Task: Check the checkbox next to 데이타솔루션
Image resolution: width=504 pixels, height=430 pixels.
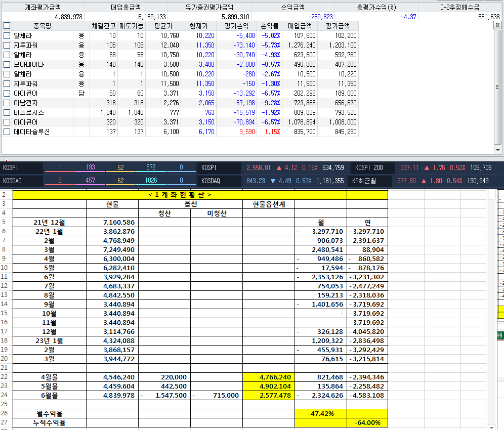Action: (7, 133)
